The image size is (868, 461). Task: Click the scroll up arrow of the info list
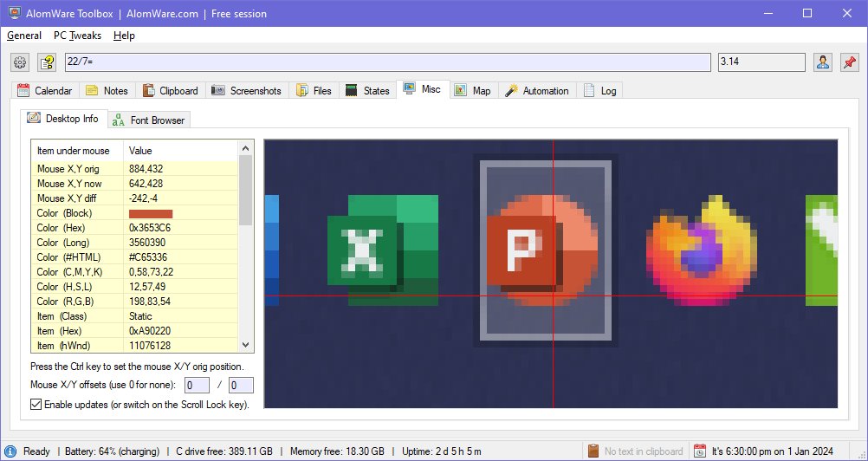246,148
